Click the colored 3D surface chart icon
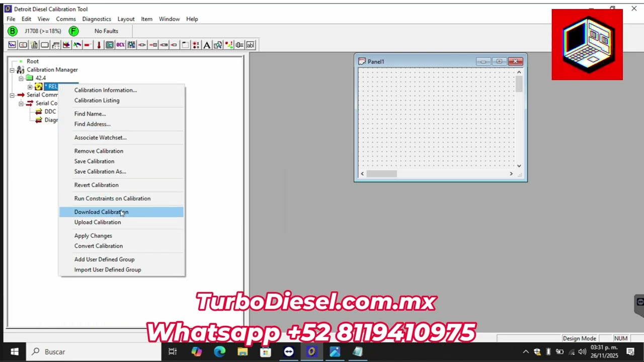Image resolution: width=644 pixels, height=362 pixels. coord(66,45)
